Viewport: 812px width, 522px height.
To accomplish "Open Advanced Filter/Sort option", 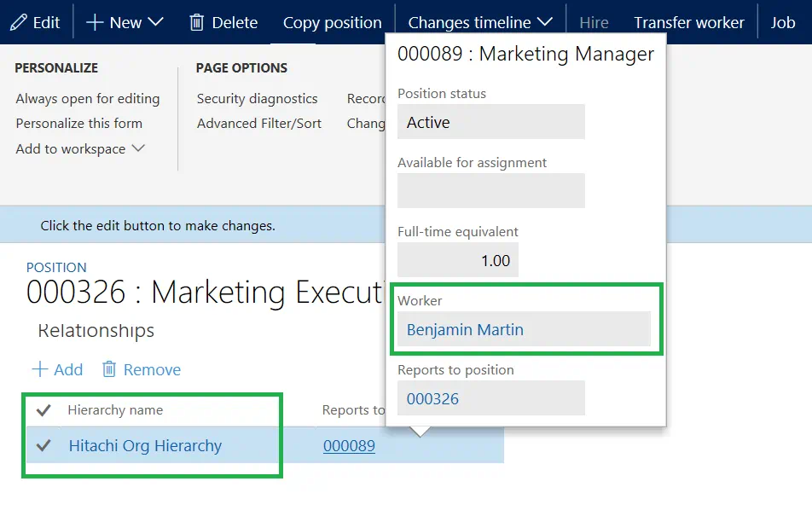I will [x=259, y=123].
